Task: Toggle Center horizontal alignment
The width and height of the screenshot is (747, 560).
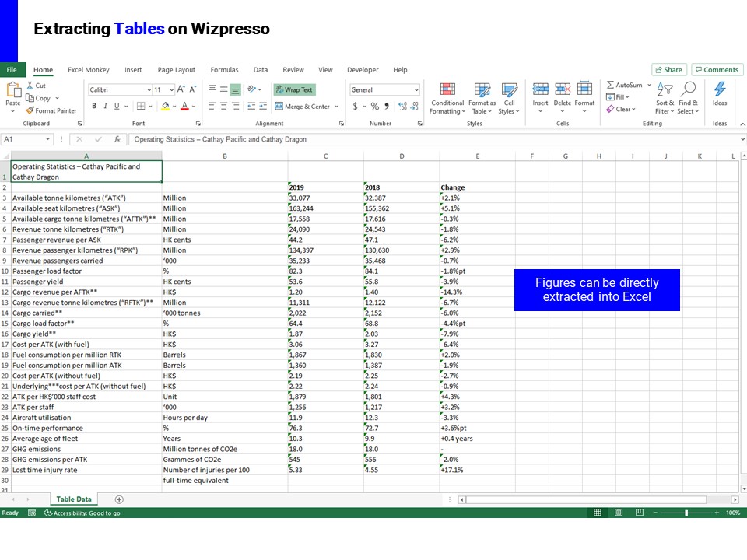Action: (x=223, y=107)
